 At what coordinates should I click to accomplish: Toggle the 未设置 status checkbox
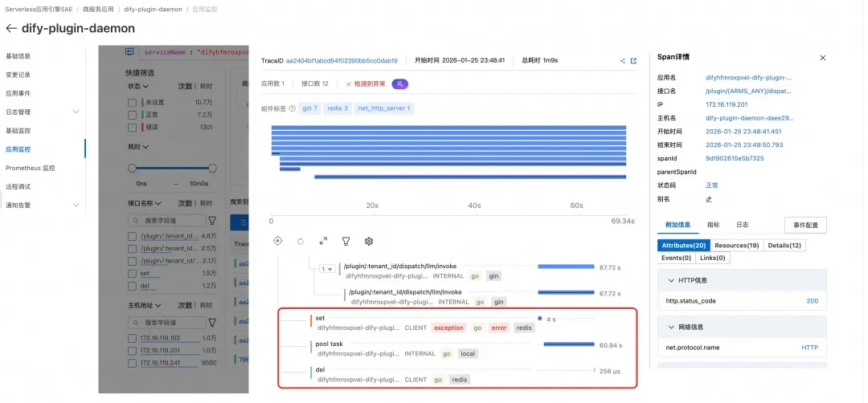tap(132, 102)
